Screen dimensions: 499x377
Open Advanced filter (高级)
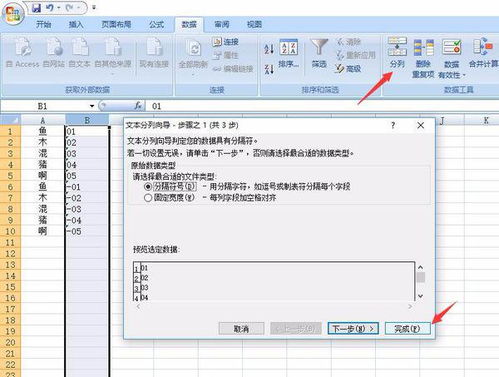[348, 69]
